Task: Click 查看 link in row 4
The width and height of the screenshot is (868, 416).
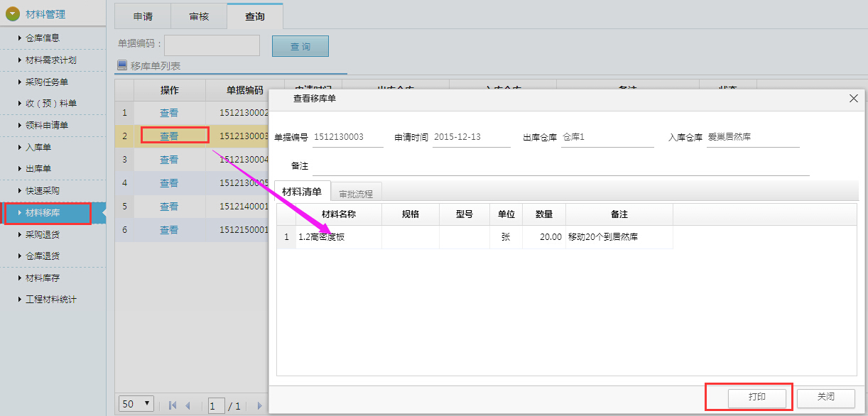Action: [169, 183]
